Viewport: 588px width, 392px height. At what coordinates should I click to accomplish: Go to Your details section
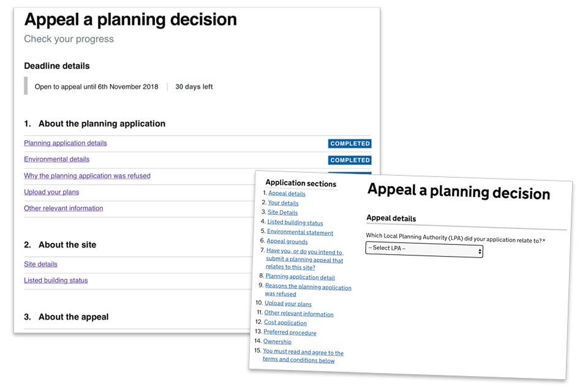283,203
